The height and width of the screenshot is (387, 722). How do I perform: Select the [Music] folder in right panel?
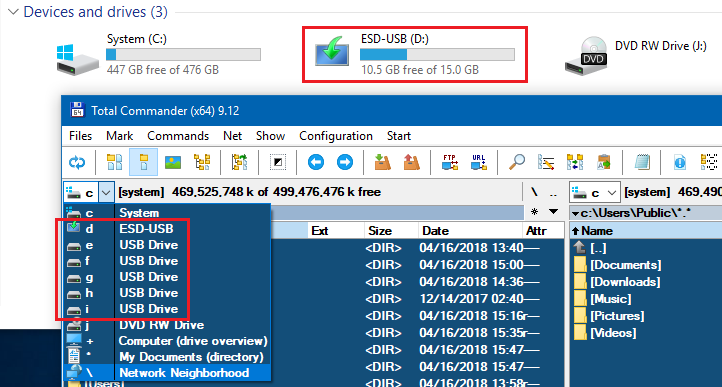611,299
